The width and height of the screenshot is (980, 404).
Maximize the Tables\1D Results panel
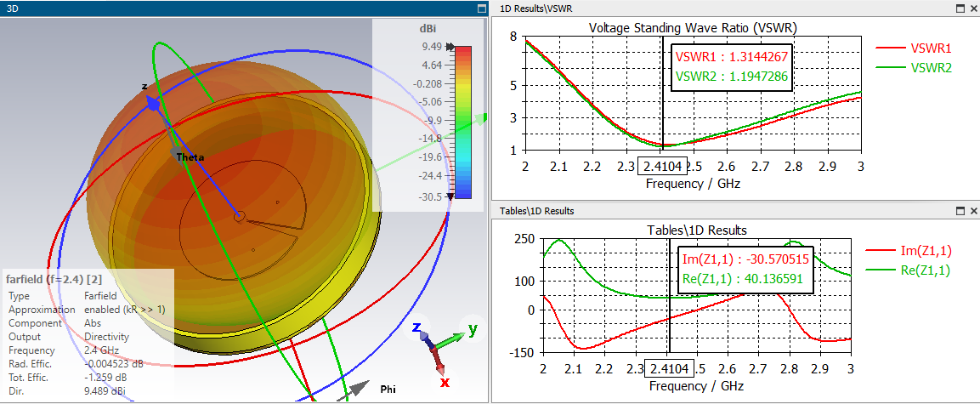960,211
